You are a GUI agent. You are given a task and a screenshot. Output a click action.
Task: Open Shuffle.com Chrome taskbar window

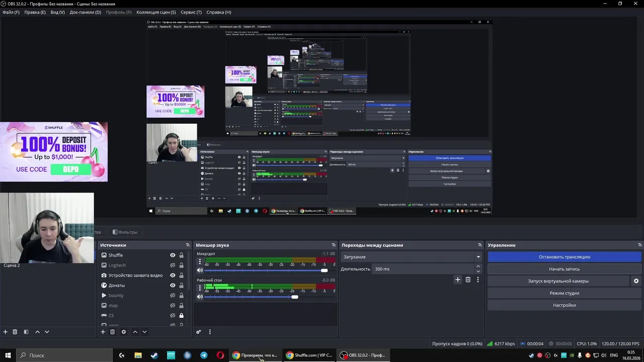[x=309, y=355]
